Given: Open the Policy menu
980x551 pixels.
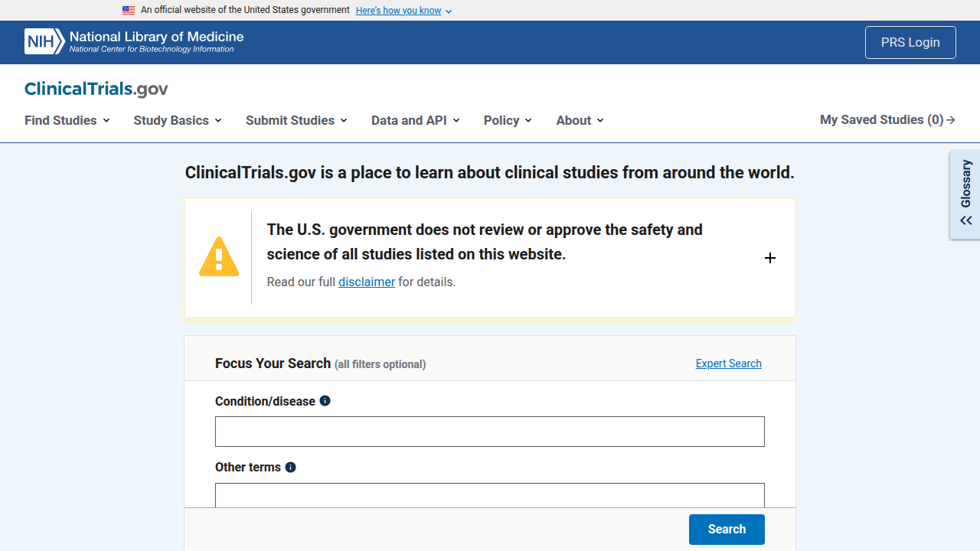Looking at the screenshot, I should click(x=508, y=120).
